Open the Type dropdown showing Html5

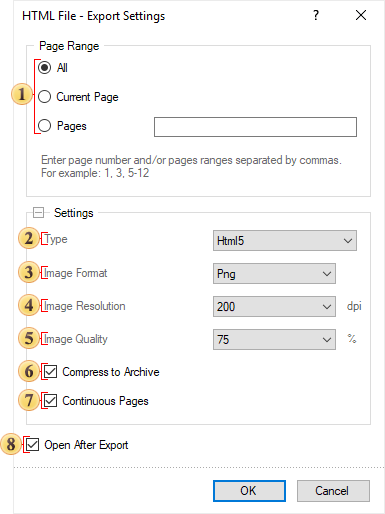pos(285,240)
